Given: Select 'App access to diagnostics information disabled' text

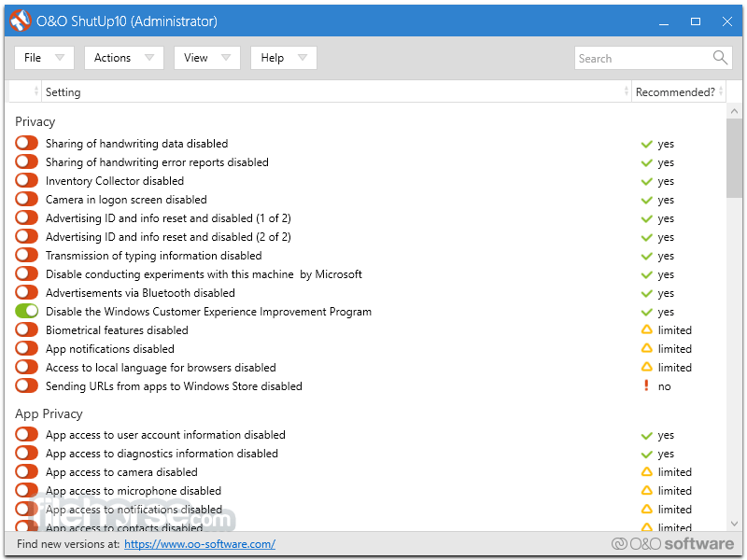Looking at the screenshot, I should pos(162,454).
